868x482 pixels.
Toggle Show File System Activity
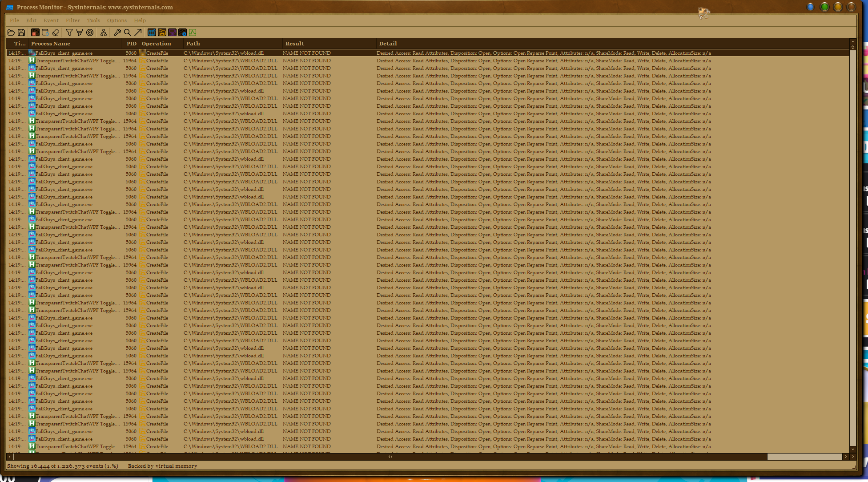tap(162, 32)
